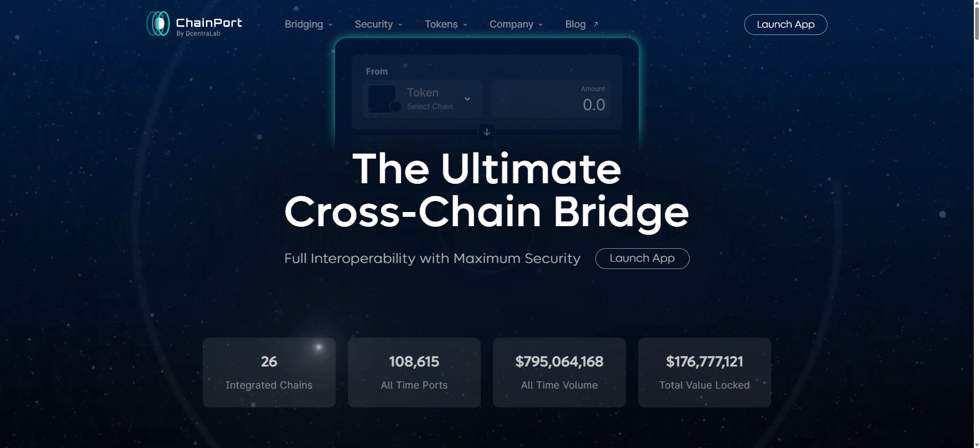This screenshot has height=448, width=980.
Task: Click the swap direction arrow in the bridge widget
Action: click(486, 131)
